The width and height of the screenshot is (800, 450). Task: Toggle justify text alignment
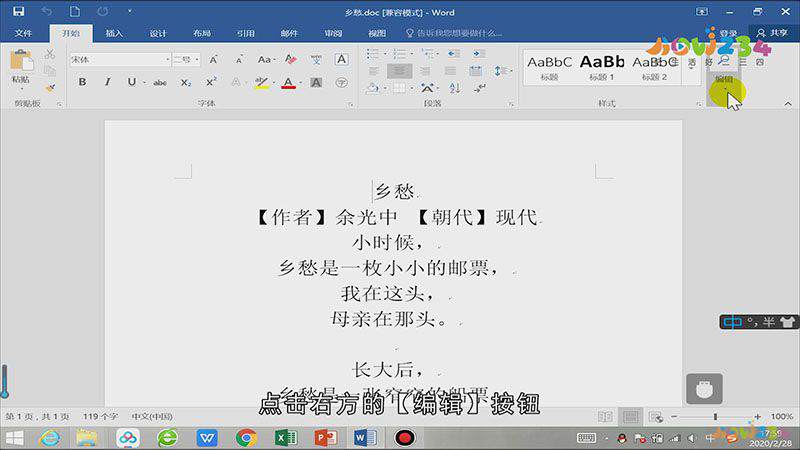tap(450, 71)
